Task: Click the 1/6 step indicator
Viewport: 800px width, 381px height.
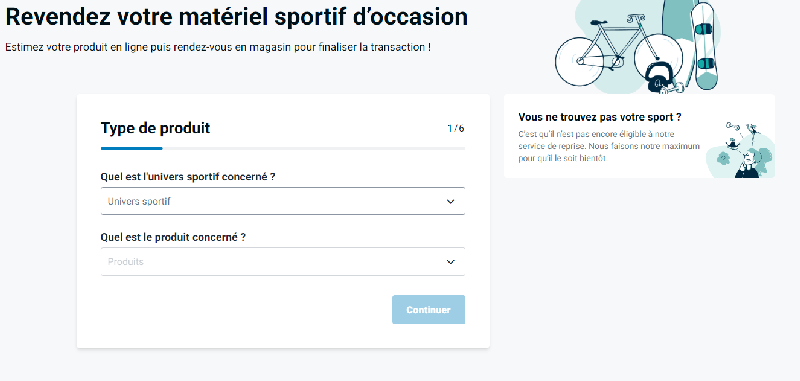Action: point(456,128)
